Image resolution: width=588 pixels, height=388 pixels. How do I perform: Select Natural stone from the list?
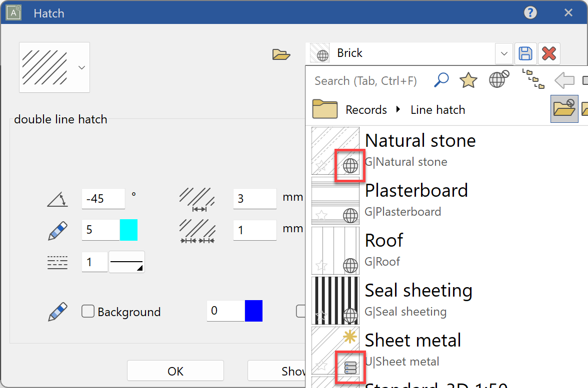click(420, 141)
